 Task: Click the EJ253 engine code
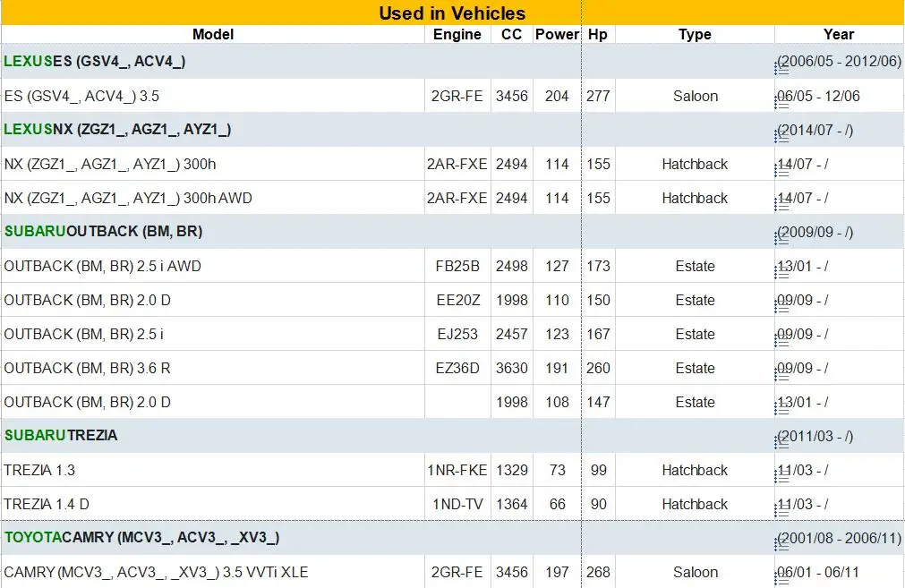tap(457, 334)
